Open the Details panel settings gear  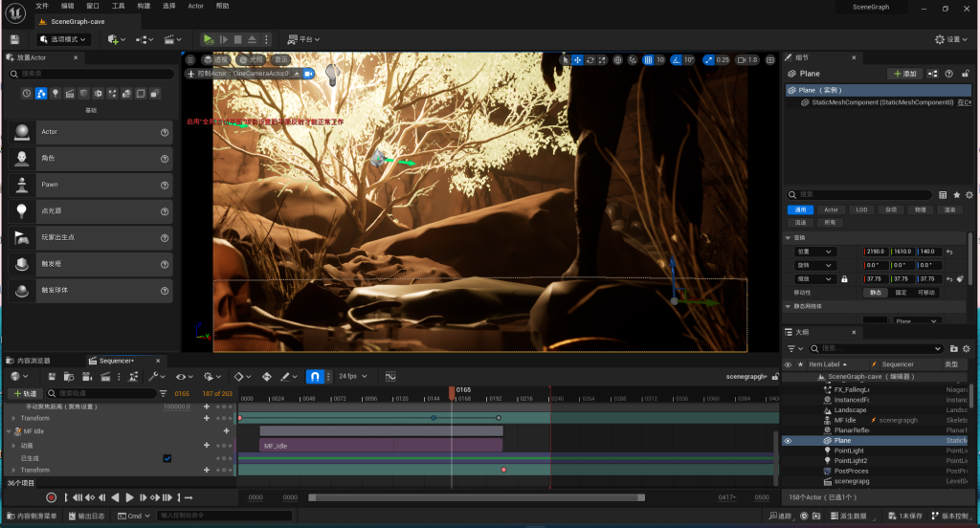[969, 195]
